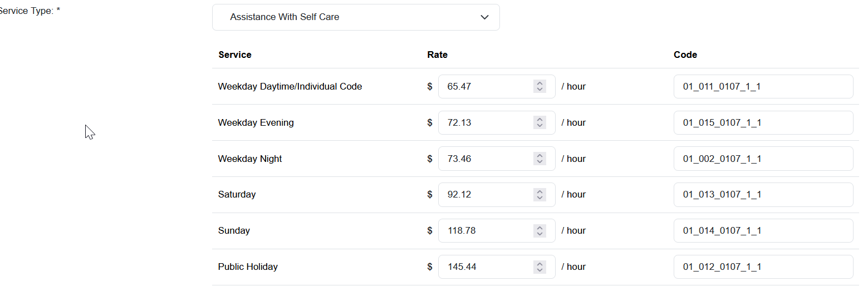Click the Public Holiday code 01_012_0107_1_1
The image size is (868, 291).
[x=763, y=267]
